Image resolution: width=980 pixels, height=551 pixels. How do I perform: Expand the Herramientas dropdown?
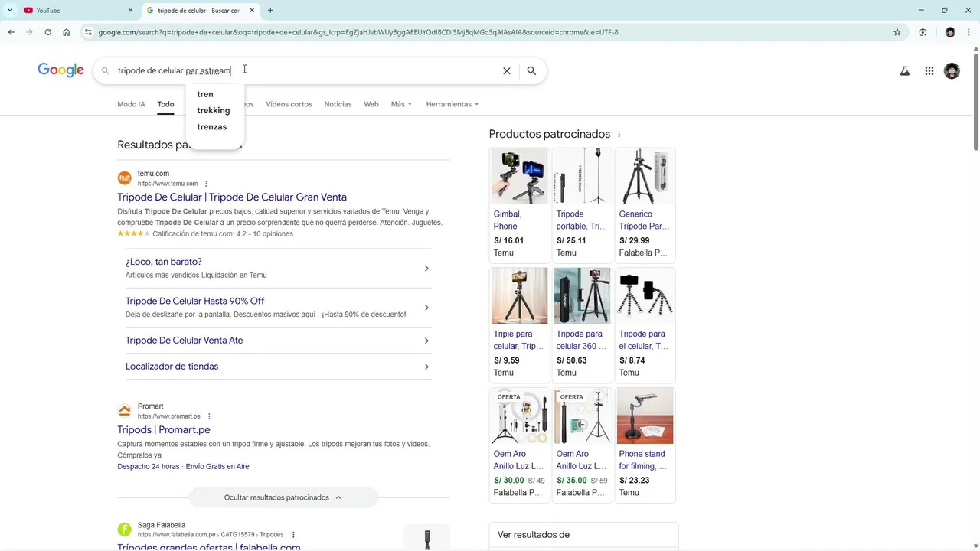[x=452, y=104]
